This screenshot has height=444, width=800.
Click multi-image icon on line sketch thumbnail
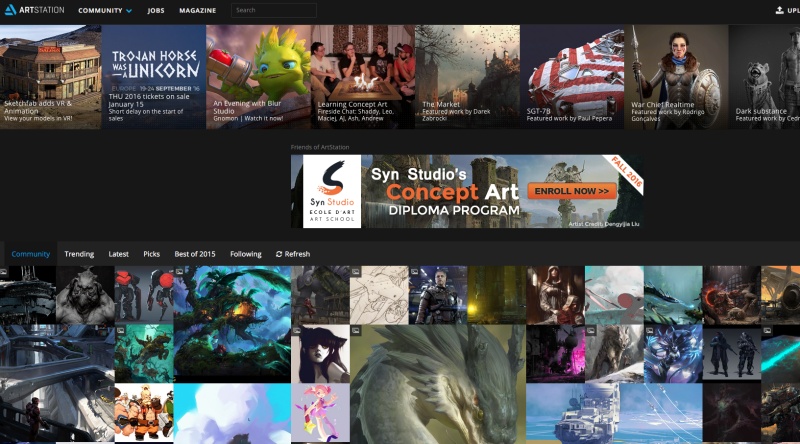pyautogui.click(x=356, y=272)
